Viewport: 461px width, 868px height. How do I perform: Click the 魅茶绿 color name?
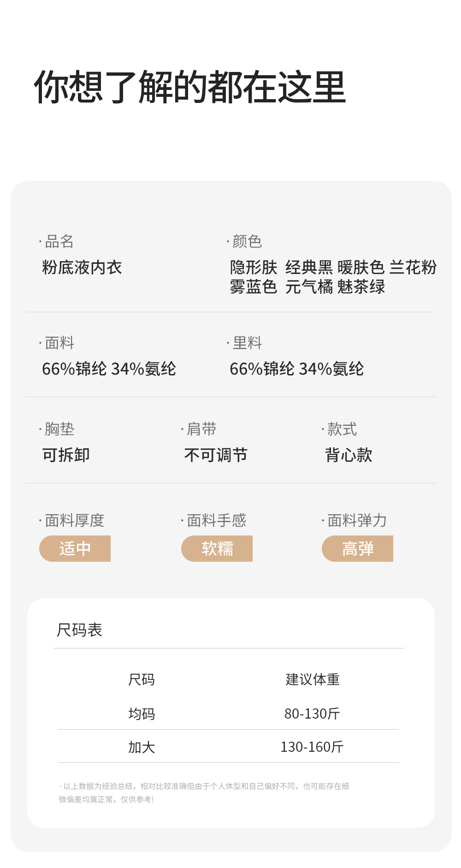[361, 287]
